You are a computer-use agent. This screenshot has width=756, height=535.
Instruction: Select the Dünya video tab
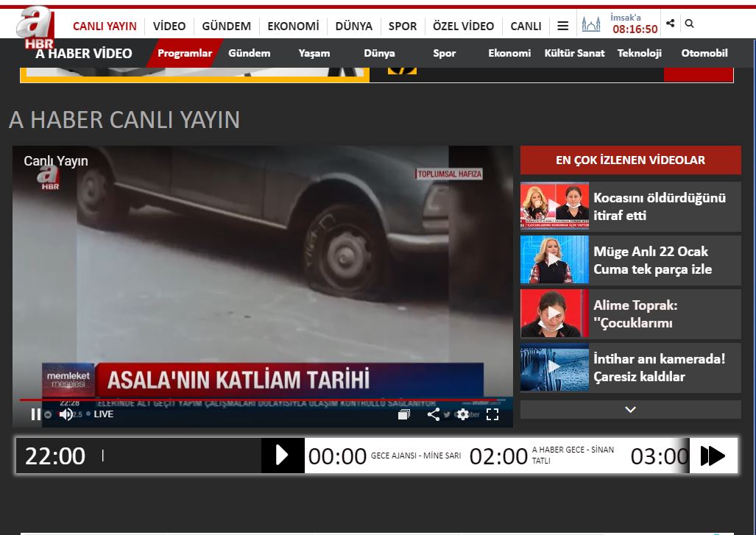point(379,53)
